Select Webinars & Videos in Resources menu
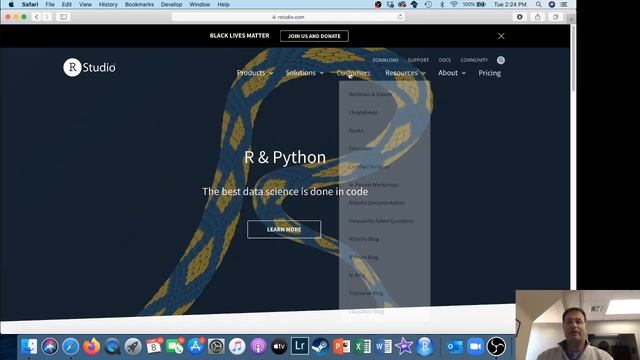 pos(370,94)
